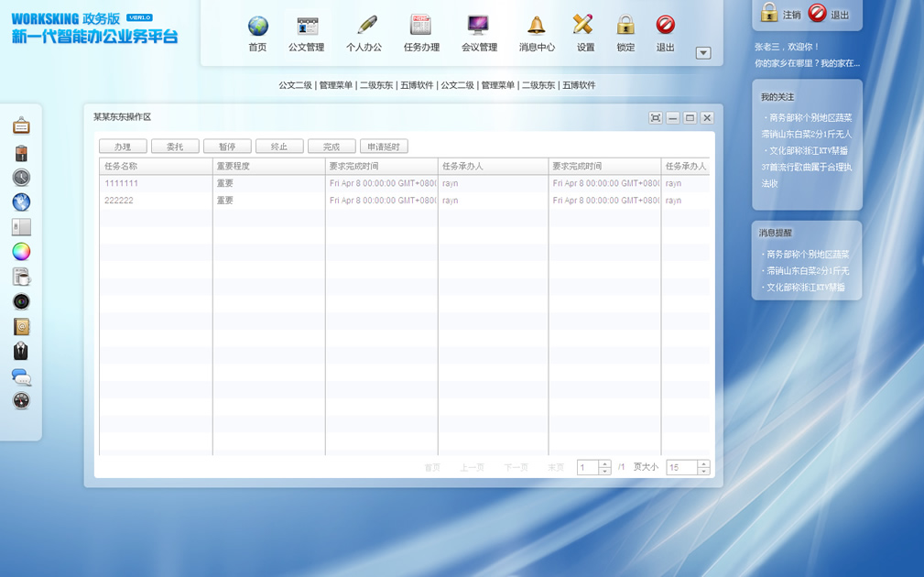The height and width of the screenshot is (577, 924).
Task: Click the 暂停 button
Action: (227, 147)
